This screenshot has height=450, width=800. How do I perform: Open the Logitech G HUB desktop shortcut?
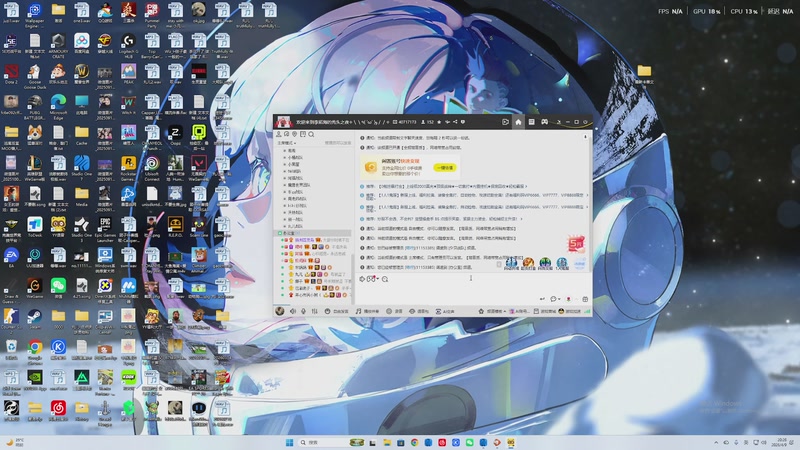pos(128,46)
